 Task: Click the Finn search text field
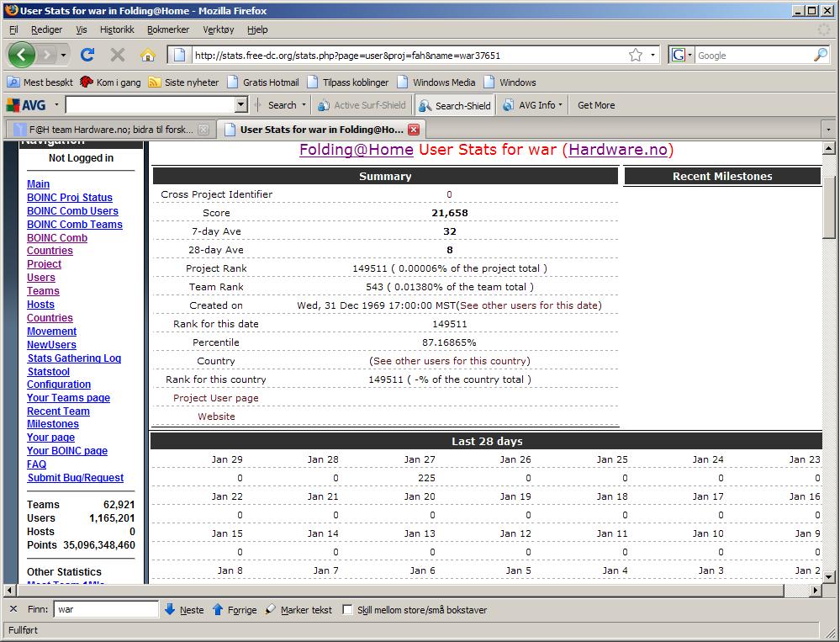point(106,609)
